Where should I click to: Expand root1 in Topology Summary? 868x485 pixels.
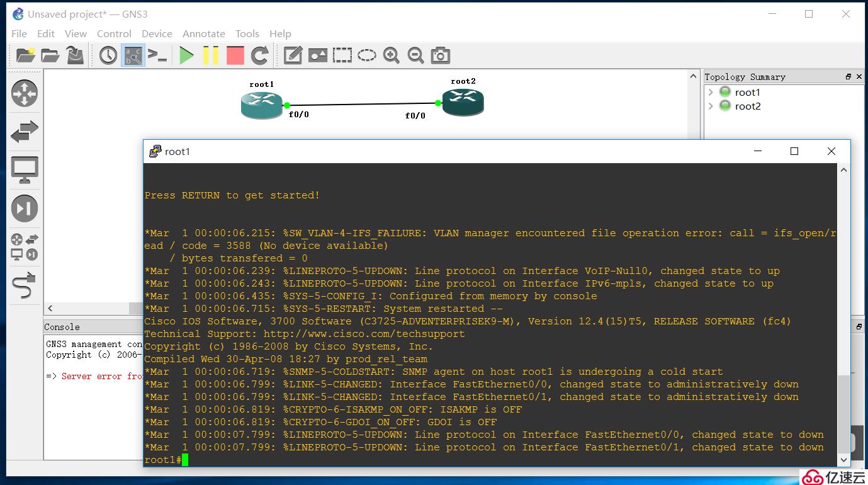pos(711,92)
